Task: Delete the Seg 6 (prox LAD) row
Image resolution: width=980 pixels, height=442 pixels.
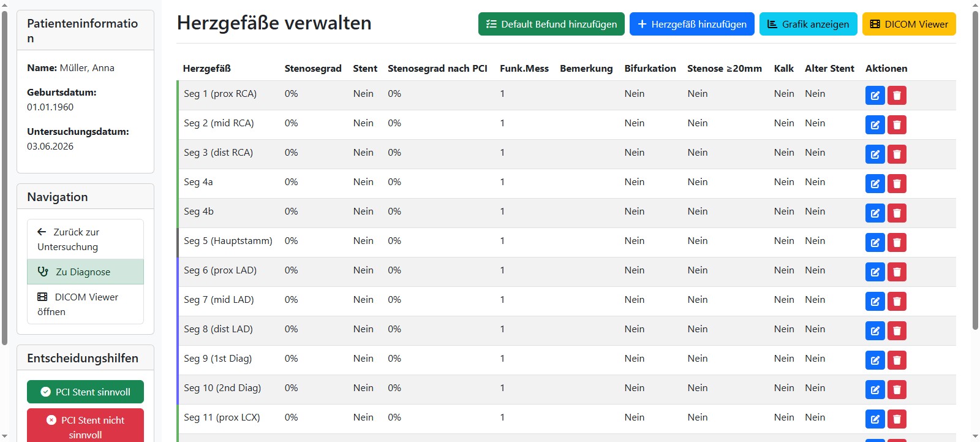Action: click(x=897, y=272)
